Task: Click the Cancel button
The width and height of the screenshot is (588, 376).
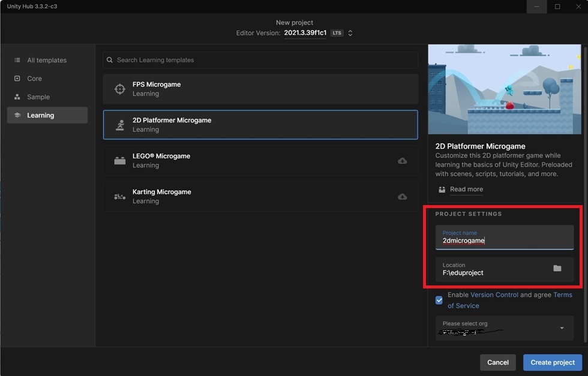Action: [497, 362]
